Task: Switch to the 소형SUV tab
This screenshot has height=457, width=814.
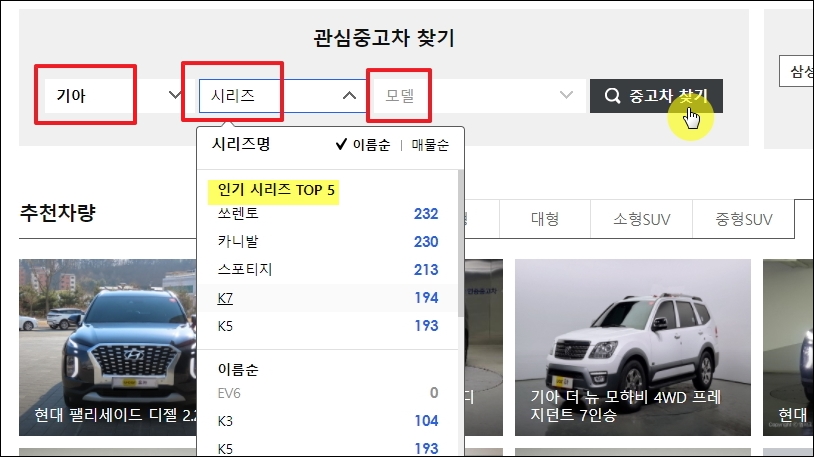Action: [x=642, y=219]
